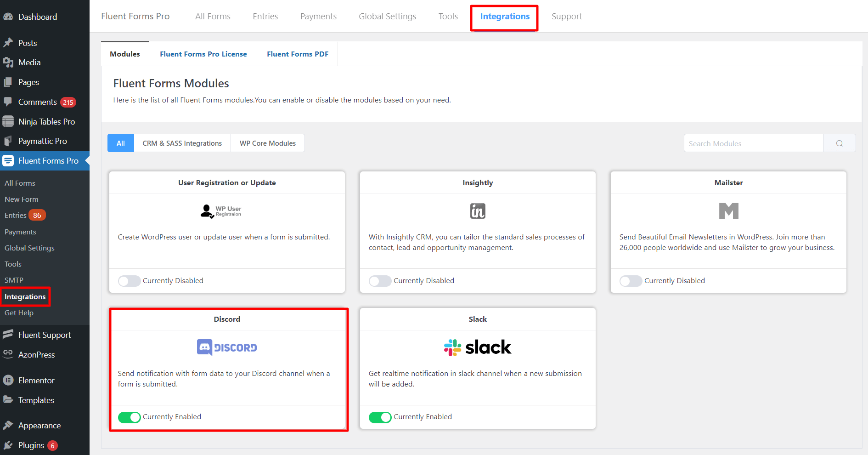Screen dimensions: 868x455
Task: Click the Appearance paintbrush icon
Action: (x=8, y=425)
